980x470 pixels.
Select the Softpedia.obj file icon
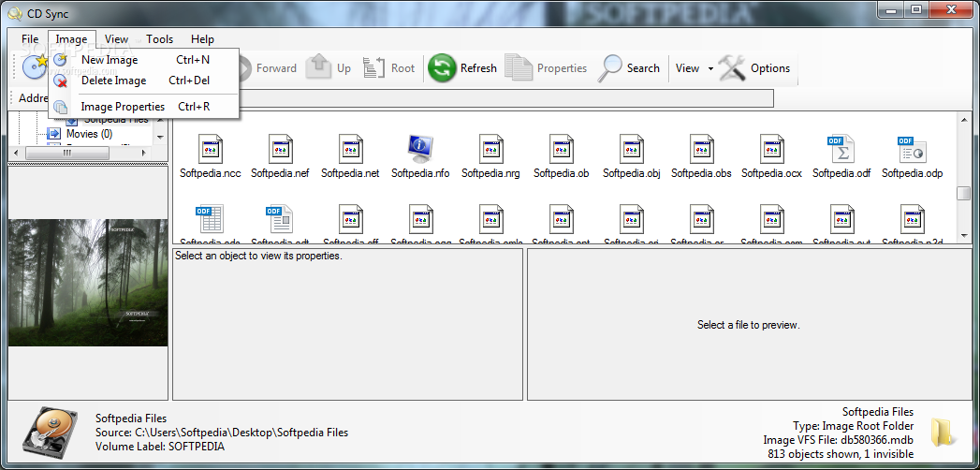click(631, 149)
